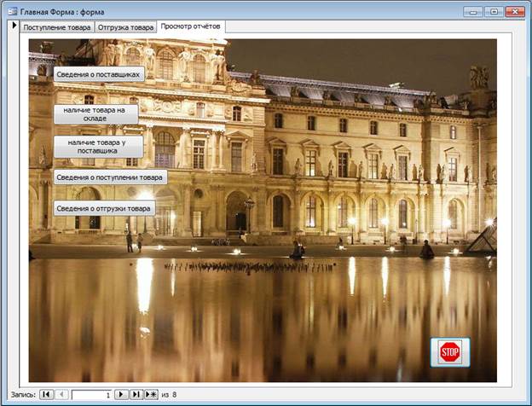Viewport: 532px width, 406px height.
Task: Go to previous record arrow
Action: [61, 394]
